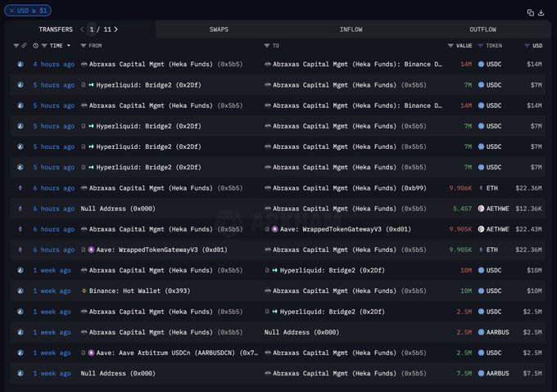The image size is (557, 392).
Task: Open Aave Arbitrum USDCn (AARBUSDCN) sender
Action: coord(177,353)
